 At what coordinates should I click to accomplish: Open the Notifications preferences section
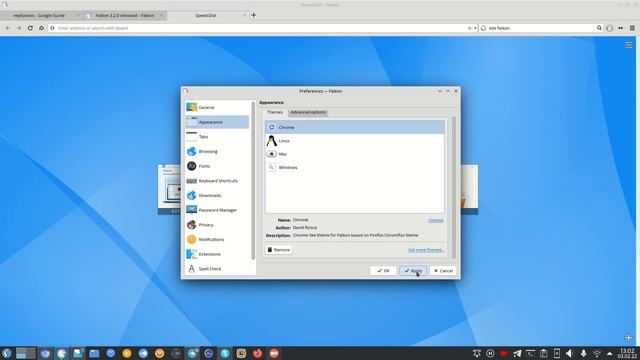[x=217, y=240]
